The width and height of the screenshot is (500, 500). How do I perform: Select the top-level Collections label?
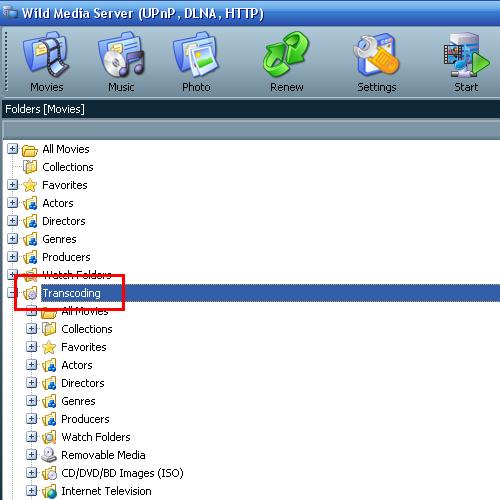(x=68, y=167)
